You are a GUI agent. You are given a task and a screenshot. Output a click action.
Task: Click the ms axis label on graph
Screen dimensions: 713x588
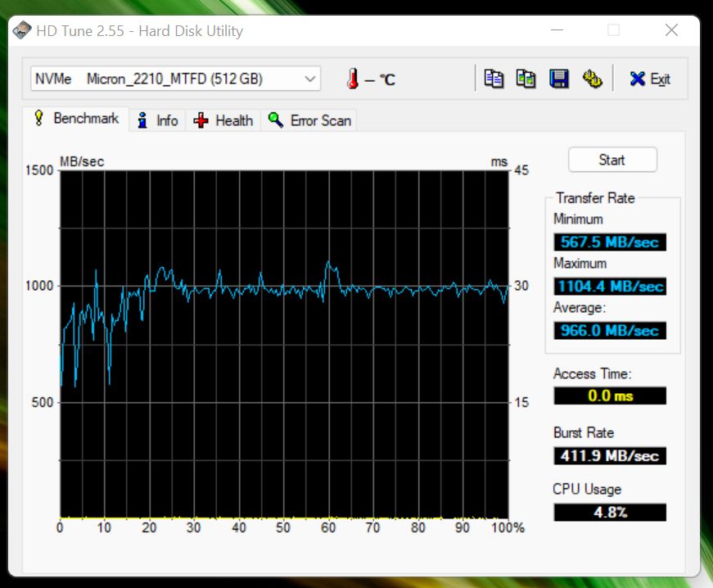click(x=499, y=161)
